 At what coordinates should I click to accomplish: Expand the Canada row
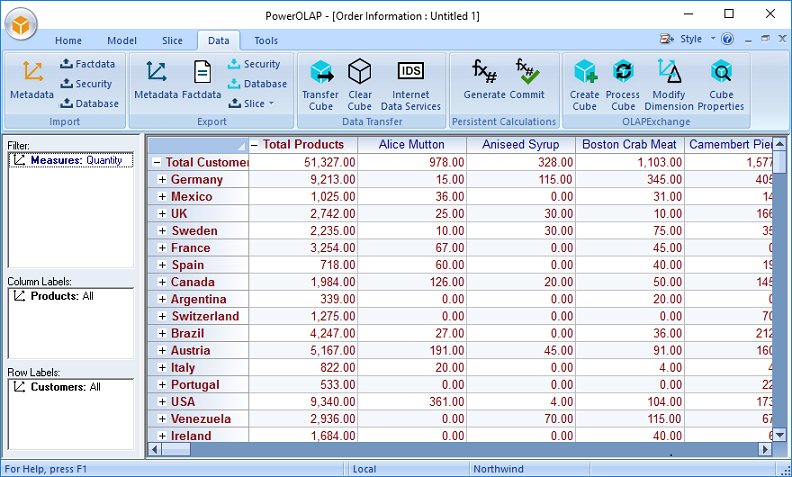(x=162, y=282)
